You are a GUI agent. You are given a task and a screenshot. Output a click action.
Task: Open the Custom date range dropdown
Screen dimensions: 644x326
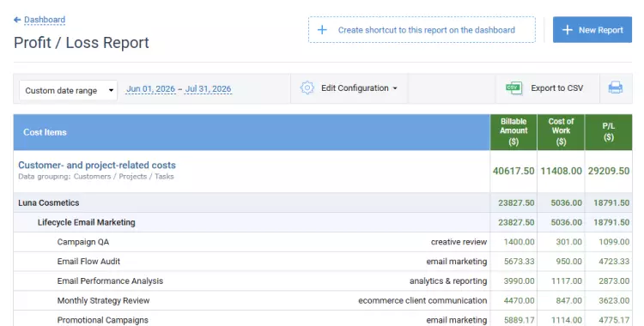tap(68, 90)
